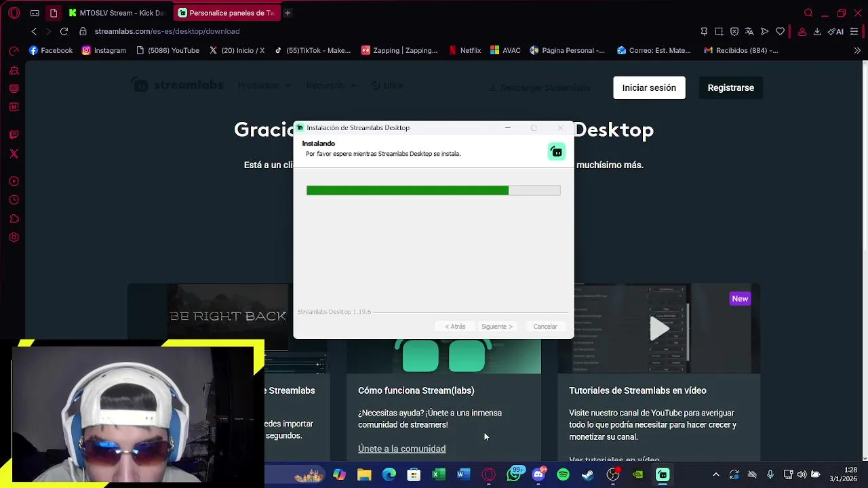Open the Opera GX main menu logo
The width and height of the screenshot is (868, 488).
[x=14, y=13]
